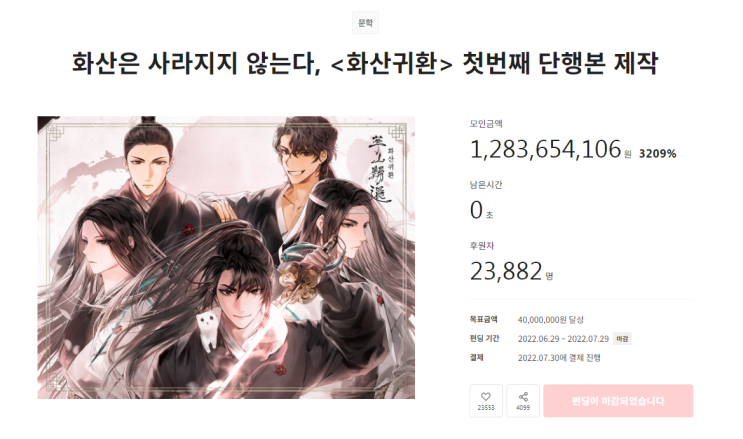
Task: Click the 후원자 label
Action: [x=481, y=246]
